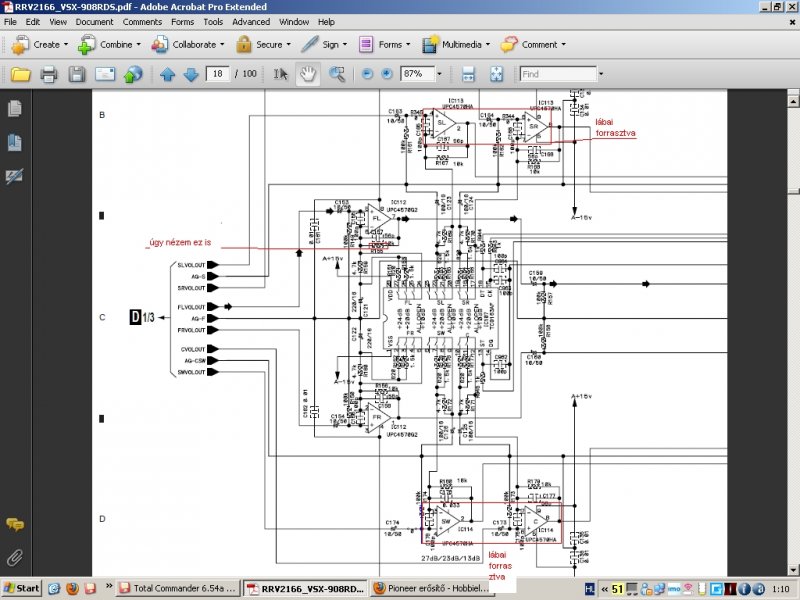Click the zoom out minus button
Screen dimensions: 800x600
click(367, 74)
